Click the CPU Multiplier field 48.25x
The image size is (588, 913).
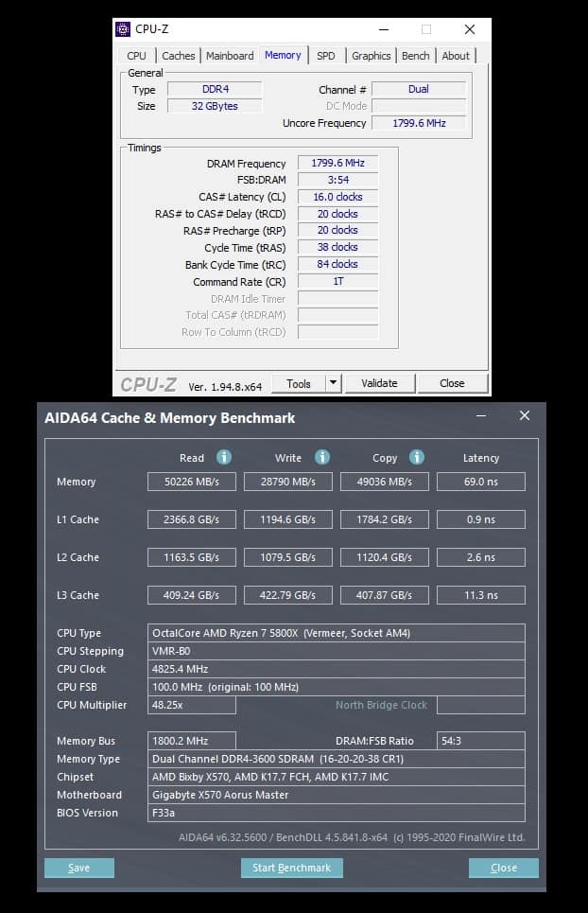[192, 705]
